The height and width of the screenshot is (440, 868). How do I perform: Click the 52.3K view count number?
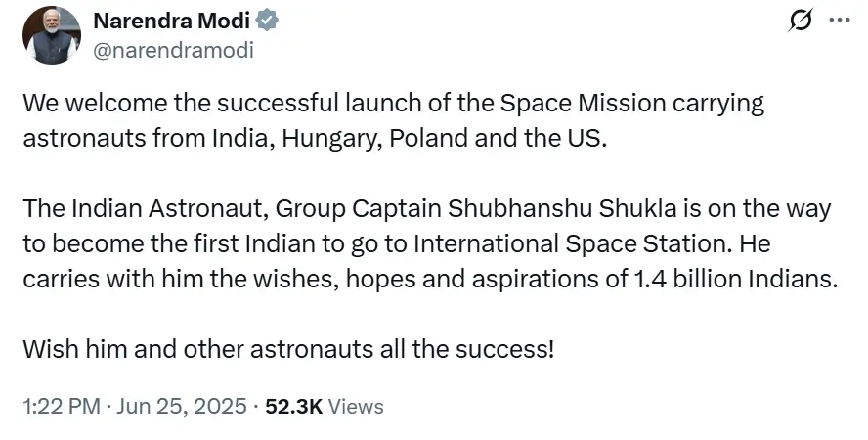tap(293, 406)
